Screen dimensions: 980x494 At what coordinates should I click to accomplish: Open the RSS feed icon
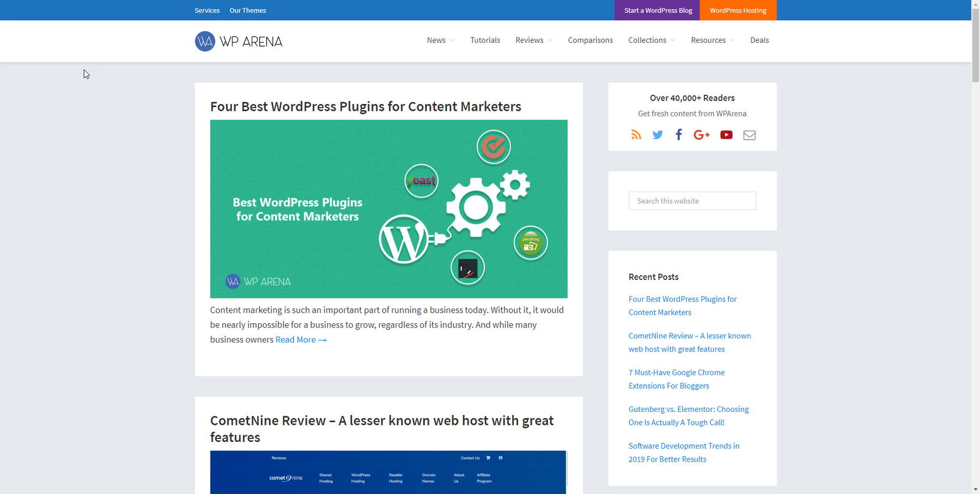pos(636,135)
